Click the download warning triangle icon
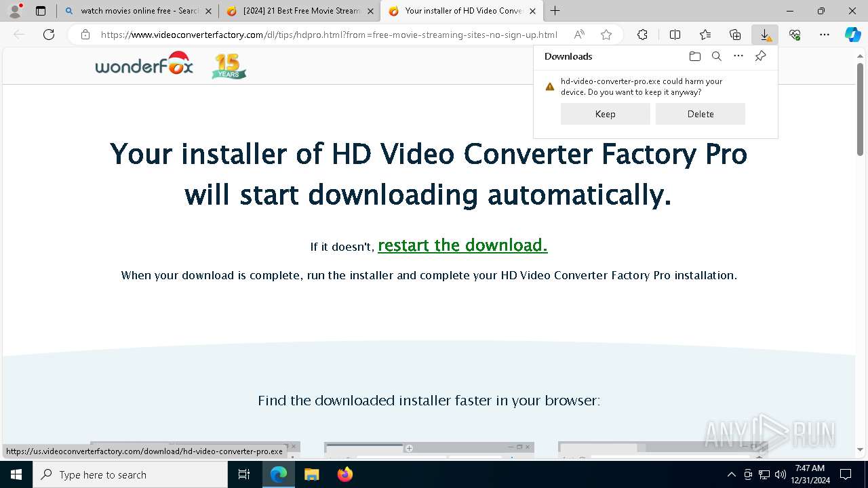This screenshot has height=488, width=868. (550, 87)
